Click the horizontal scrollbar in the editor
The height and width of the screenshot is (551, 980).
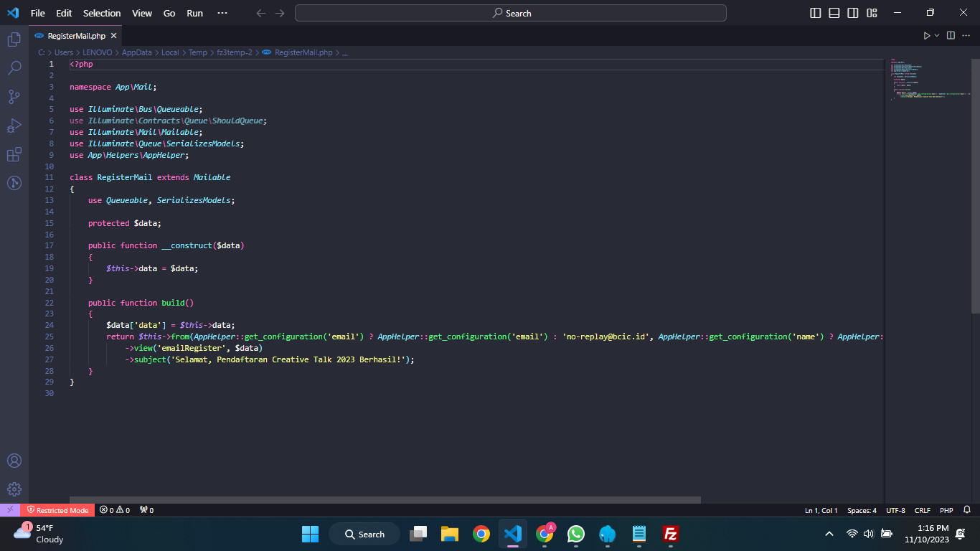[x=385, y=499]
